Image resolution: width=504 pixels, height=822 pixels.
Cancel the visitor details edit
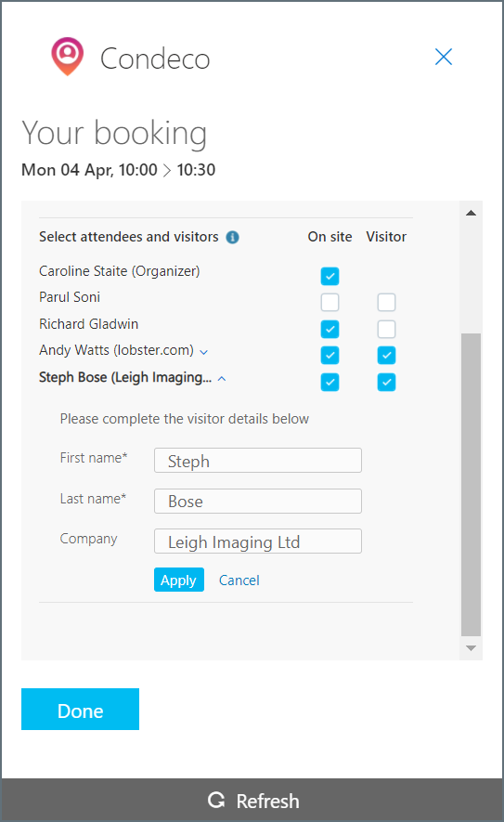pos(239,581)
